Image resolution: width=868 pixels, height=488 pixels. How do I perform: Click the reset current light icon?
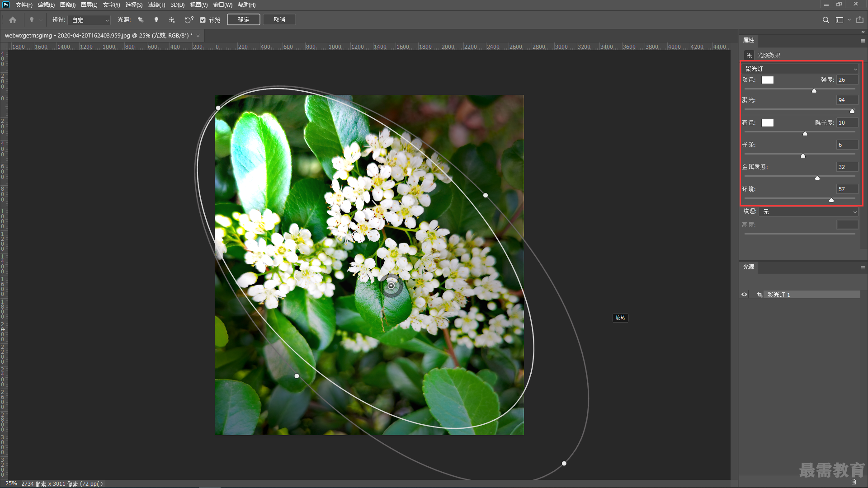click(x=189, y=20)
